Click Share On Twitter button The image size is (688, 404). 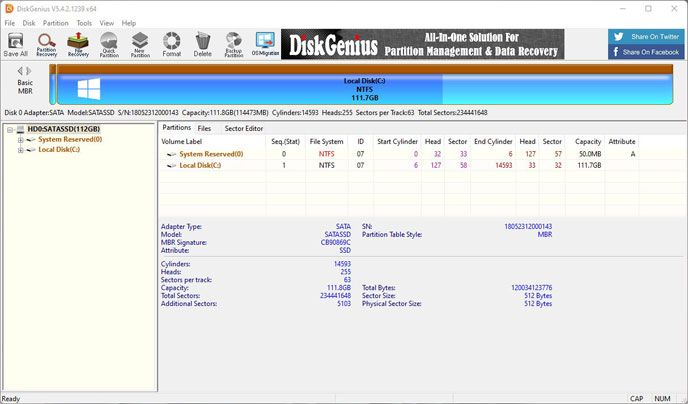pos(647,35)
